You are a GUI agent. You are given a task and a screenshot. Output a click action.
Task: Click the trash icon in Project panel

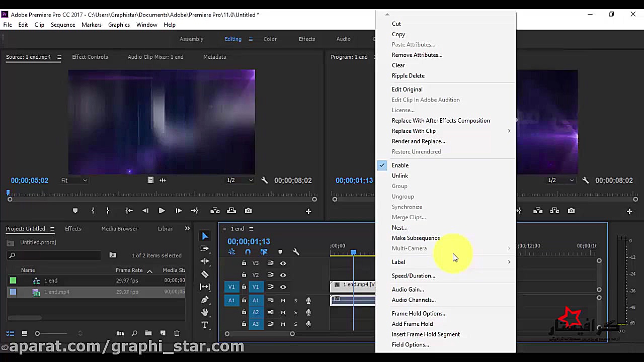pos(177,333)
